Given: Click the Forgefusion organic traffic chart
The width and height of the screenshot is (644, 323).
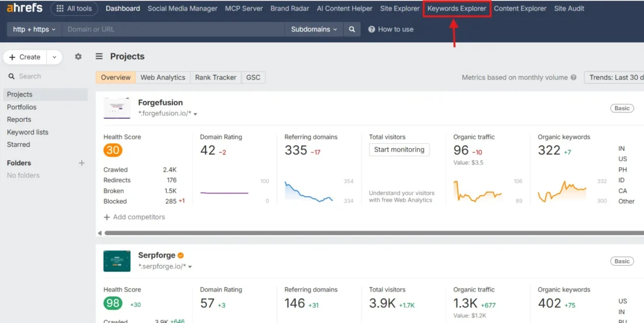Looking at the screenshot, I should tap(477, 191).
